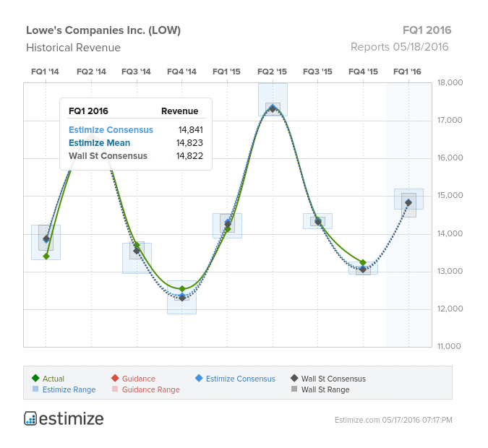Screen dimensions: 488x448
Task: Click the estimize wordmark text
Action: [72, 419]
